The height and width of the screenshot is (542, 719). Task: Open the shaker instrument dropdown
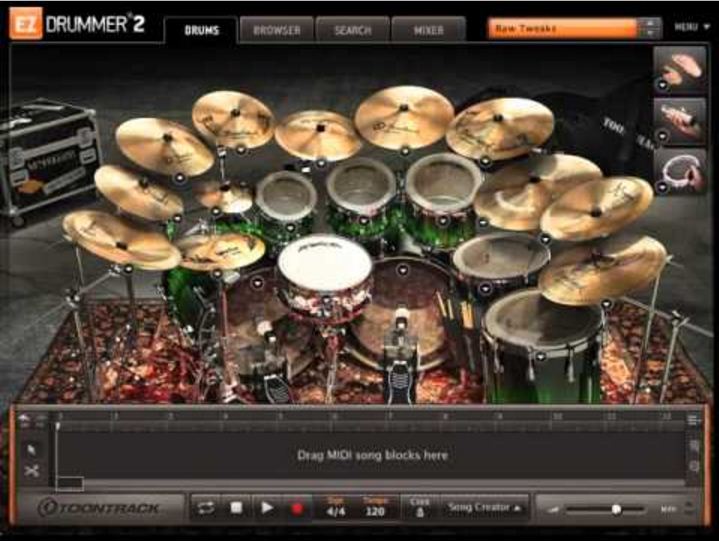point(662,136)
